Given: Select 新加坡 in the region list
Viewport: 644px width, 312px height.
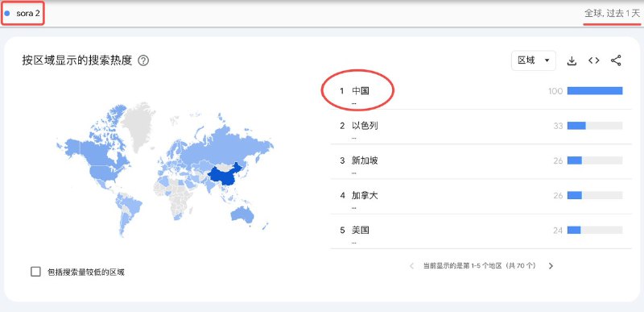Looking at the screenshot, I should [365, 160].
